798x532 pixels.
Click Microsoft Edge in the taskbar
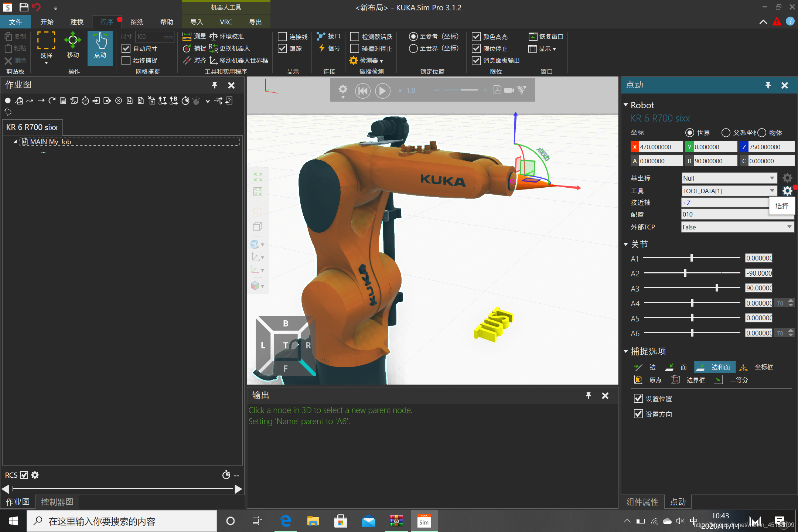coord(286,521)
